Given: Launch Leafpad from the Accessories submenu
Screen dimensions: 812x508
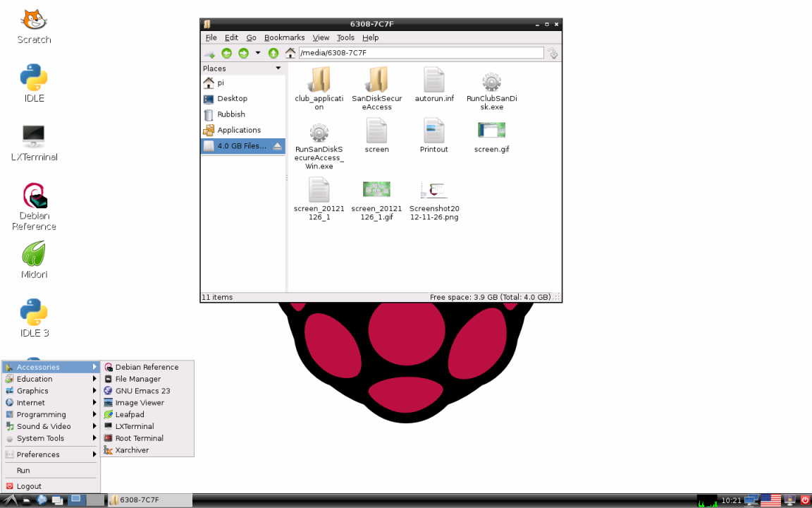Looking at the screenshot, I should coord(147,415).
